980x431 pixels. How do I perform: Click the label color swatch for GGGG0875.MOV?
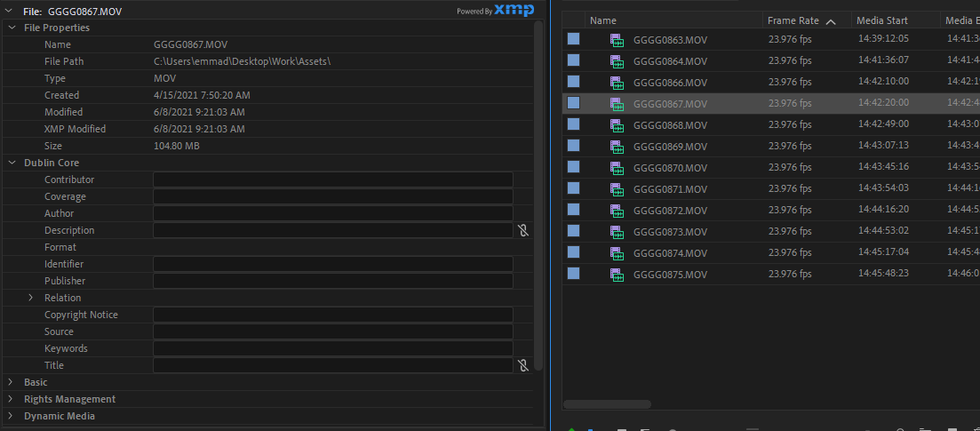pyautogui.click(x=573, y=273)
